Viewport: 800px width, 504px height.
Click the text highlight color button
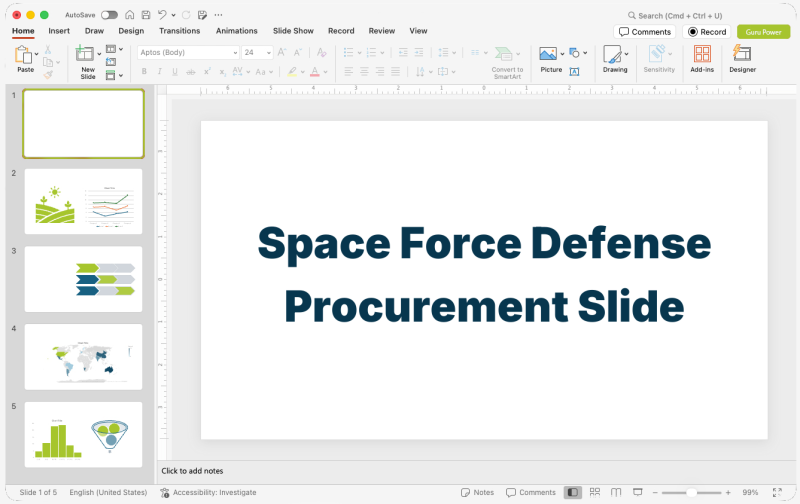click(292, 72)
